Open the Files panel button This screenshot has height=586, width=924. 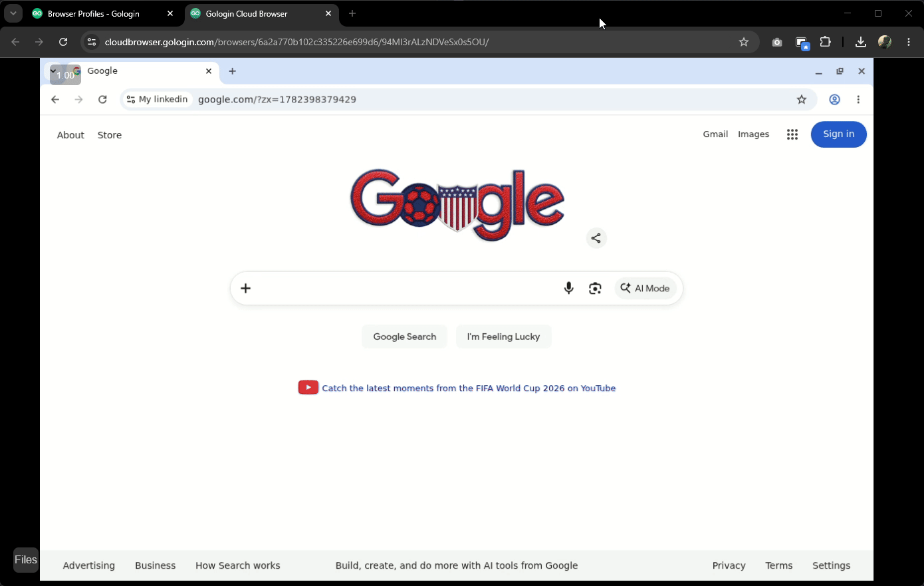(x=26, y=560)
